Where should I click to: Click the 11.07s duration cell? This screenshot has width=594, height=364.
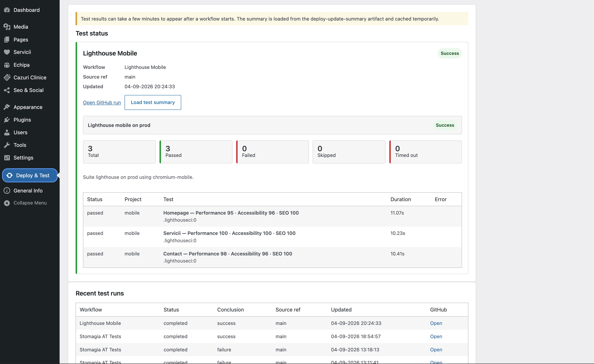tap(397, 213)
